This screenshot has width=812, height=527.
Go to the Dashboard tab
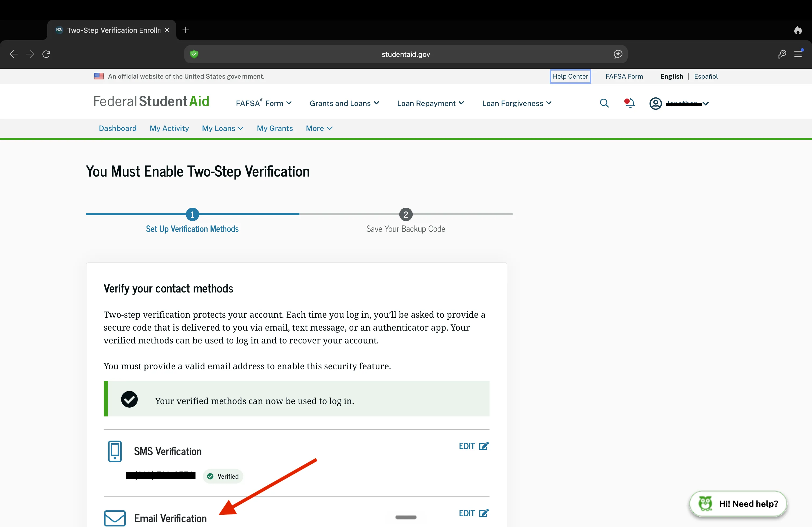(x=118, y=128)
